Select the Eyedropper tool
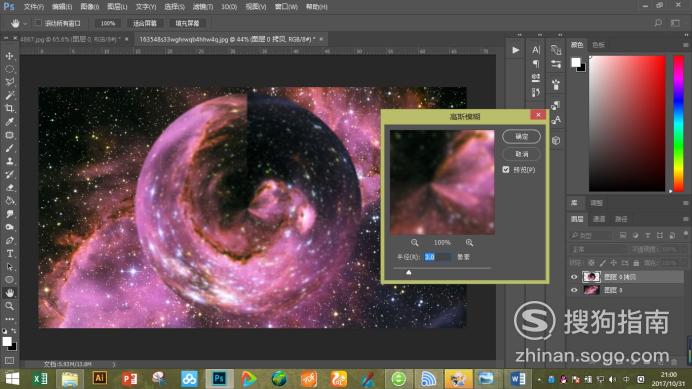The image size is (692, 389). (9, 122)
